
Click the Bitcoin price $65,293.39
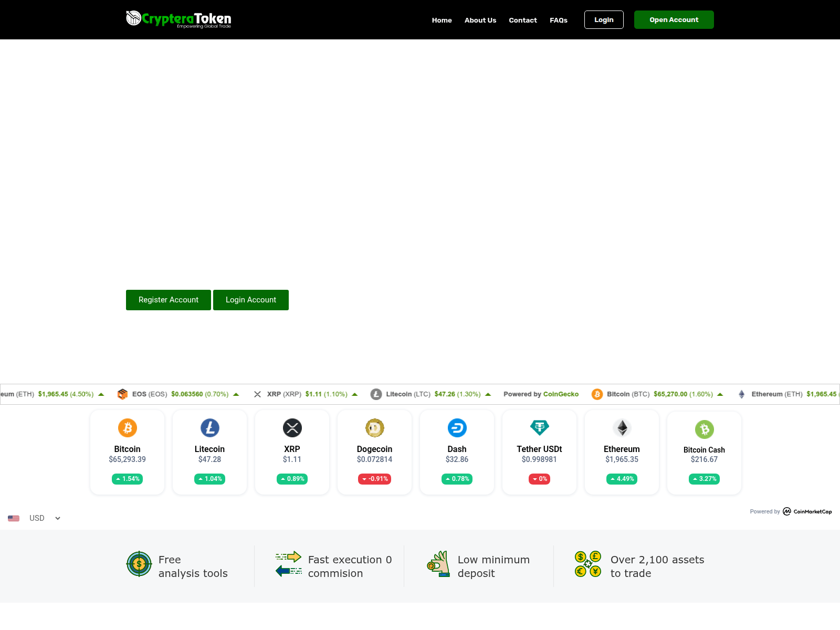click(128, 459)
